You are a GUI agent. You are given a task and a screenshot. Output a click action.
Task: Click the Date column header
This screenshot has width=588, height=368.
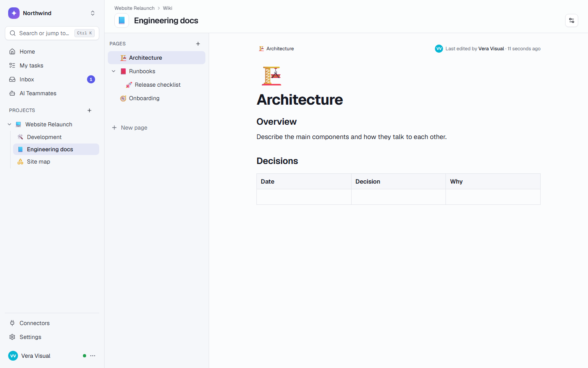[x=304, y=182]
